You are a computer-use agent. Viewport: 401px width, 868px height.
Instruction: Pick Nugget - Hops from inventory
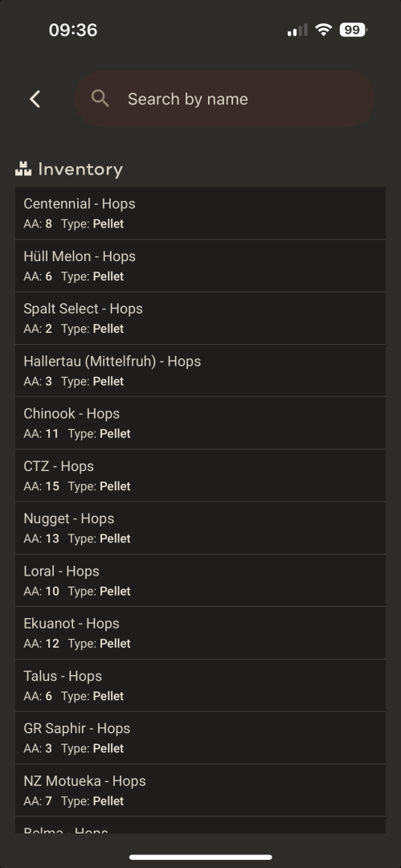pyautogui.click(x=201, y=528)
